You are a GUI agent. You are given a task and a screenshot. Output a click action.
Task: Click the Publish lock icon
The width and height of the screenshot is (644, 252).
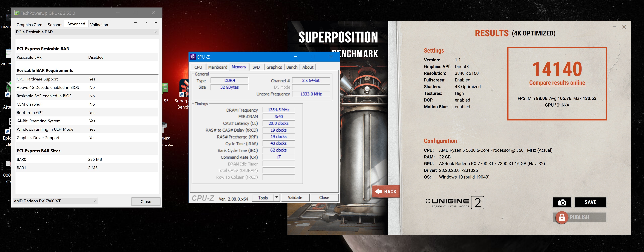(x=562, y=218)
